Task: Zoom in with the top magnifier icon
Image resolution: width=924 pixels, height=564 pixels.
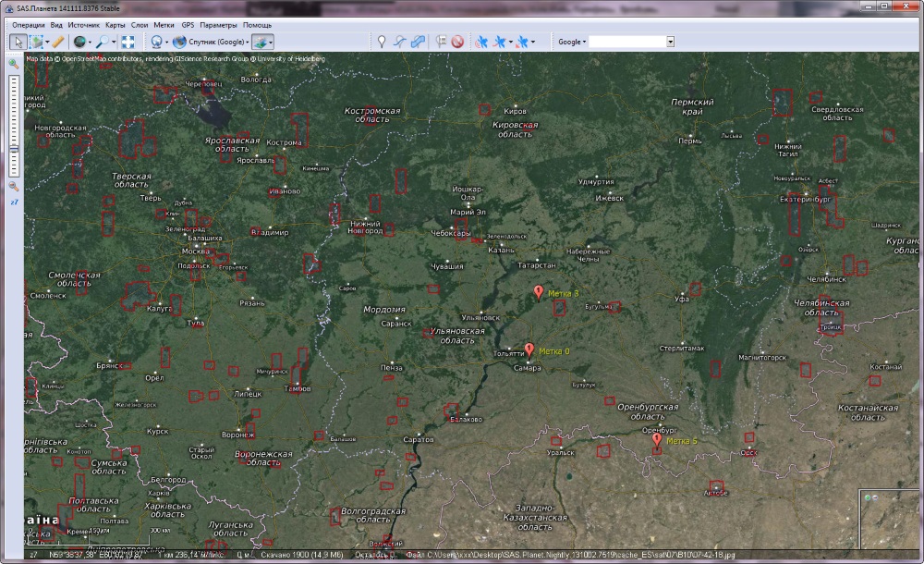Action: (x=14, y=64)
